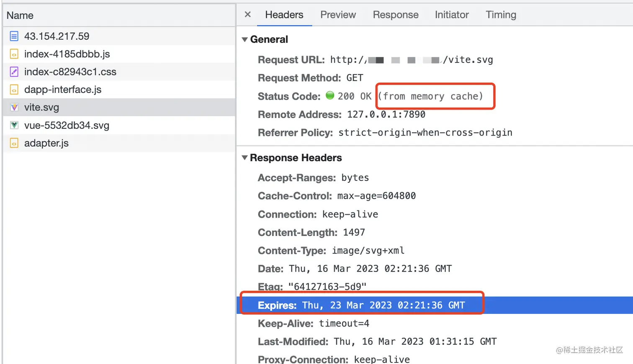Click the Request Method value GET
Viewport: 633px width, 364px height.
pos(355,78)
